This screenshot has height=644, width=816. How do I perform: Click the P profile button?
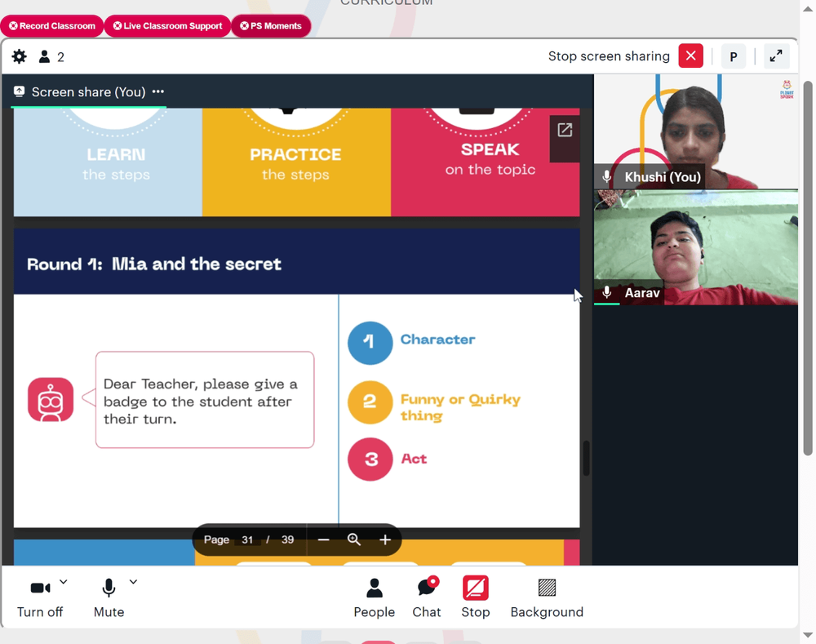(x=734, y=56)
